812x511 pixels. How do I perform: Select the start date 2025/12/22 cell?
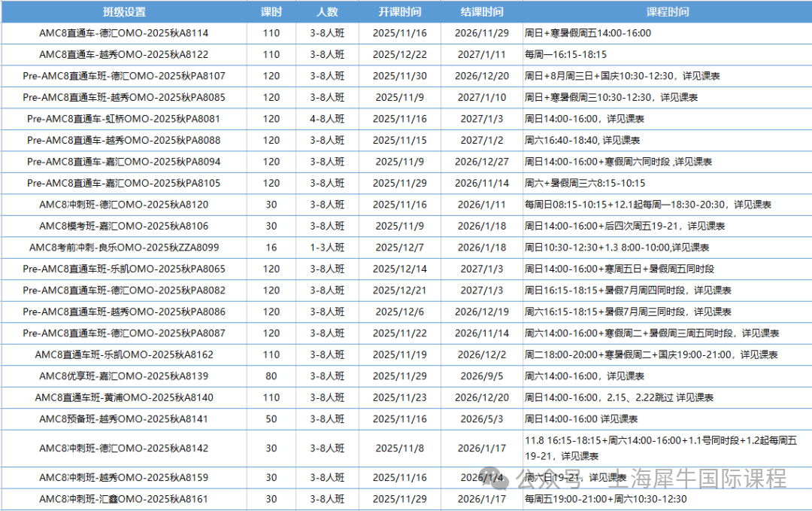coord(399,54)
